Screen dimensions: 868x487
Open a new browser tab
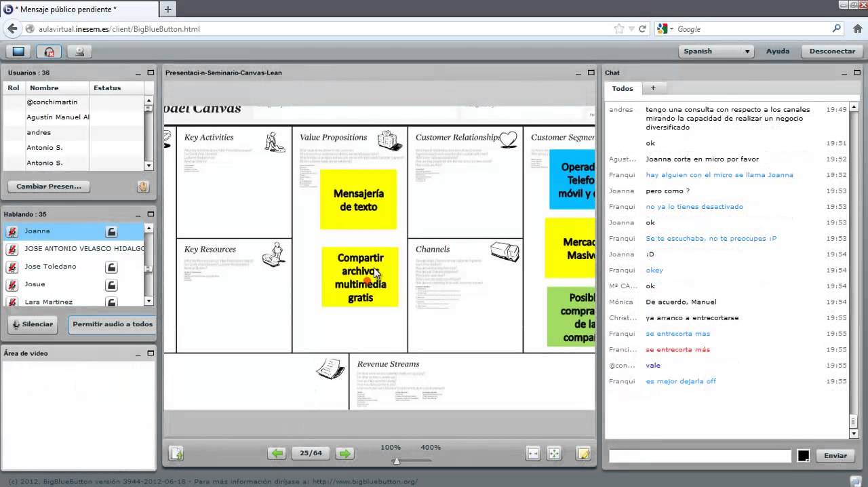(167, 9)
